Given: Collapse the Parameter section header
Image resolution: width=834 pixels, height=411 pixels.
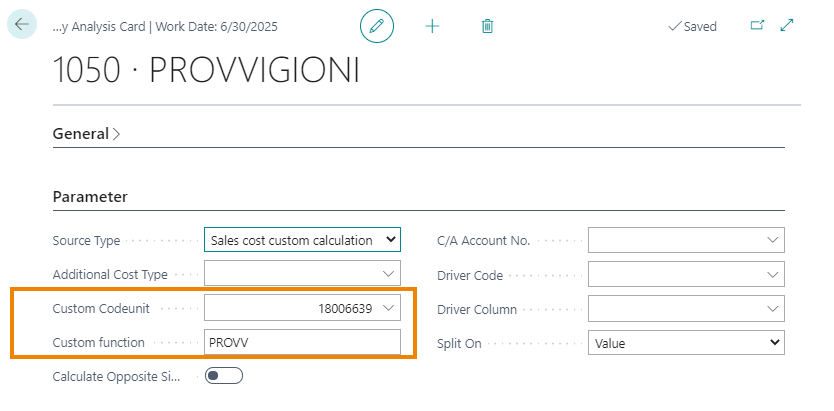Looking at the screenshot, I should [x=90, y=197].
